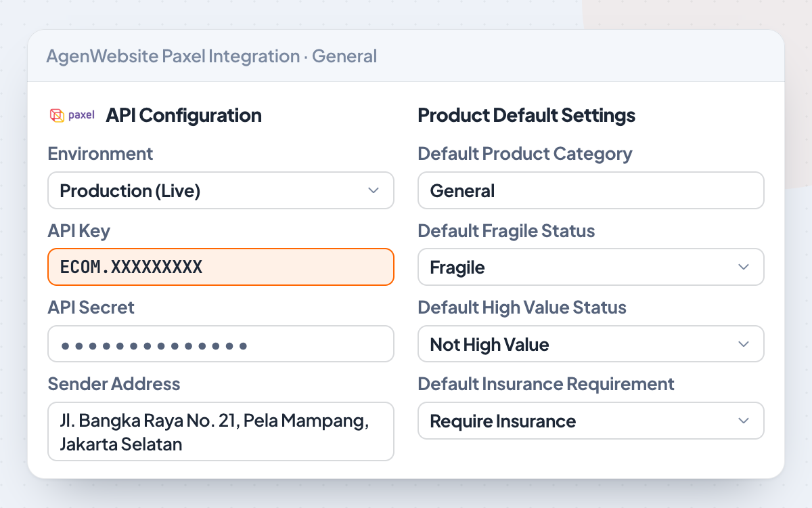Click the API Configuration heading
Screen dimensions: 812x508
pyautogui.click(x=183, y=115)
